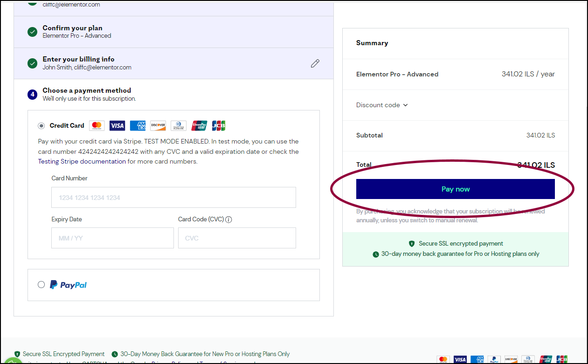The image size is (588, 364).
Task: Click the JCB card logo
Action: pos(218,125)
